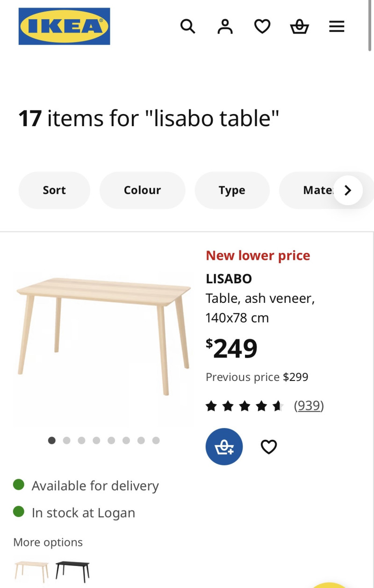The width and height of the screenshot is (374, 588).
Task: Open the 939 reviews link
Action: click(309, 405)
